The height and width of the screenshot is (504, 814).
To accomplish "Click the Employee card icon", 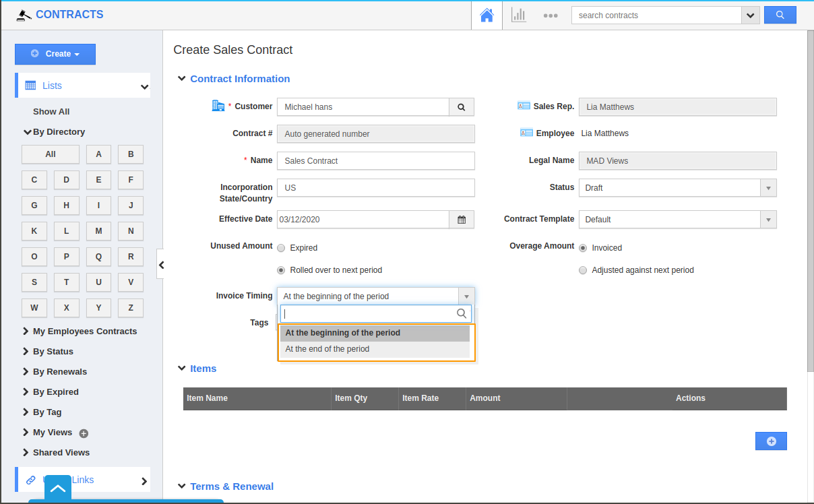I will click(x=526, y=133).
